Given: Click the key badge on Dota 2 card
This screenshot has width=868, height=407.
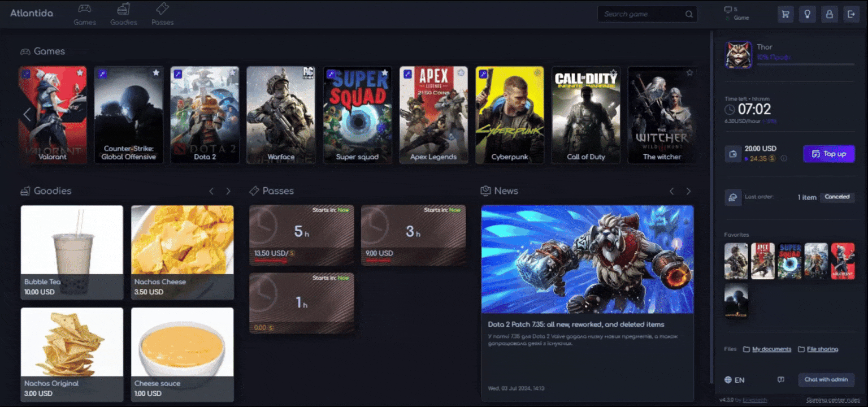Looking at the screenshot, I should click(178, 74).
